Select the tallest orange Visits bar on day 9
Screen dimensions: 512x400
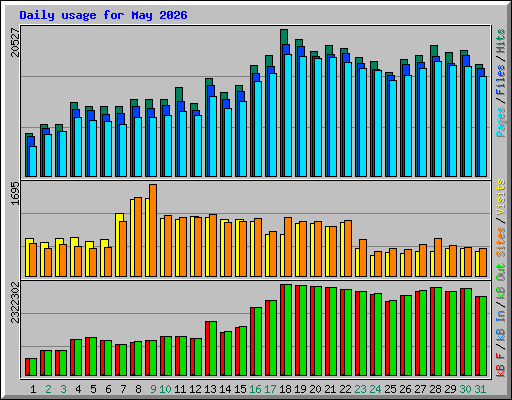point(153,230)
